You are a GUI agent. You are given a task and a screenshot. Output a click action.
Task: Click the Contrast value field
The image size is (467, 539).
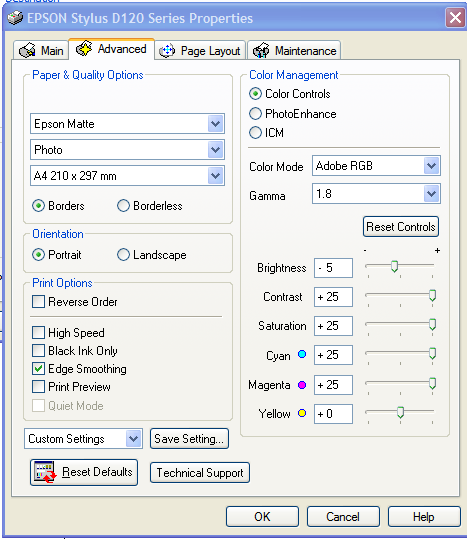tap(333, 297)
